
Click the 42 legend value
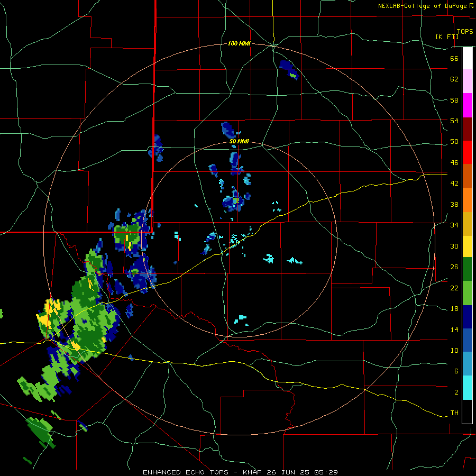[x=454, y=184]
